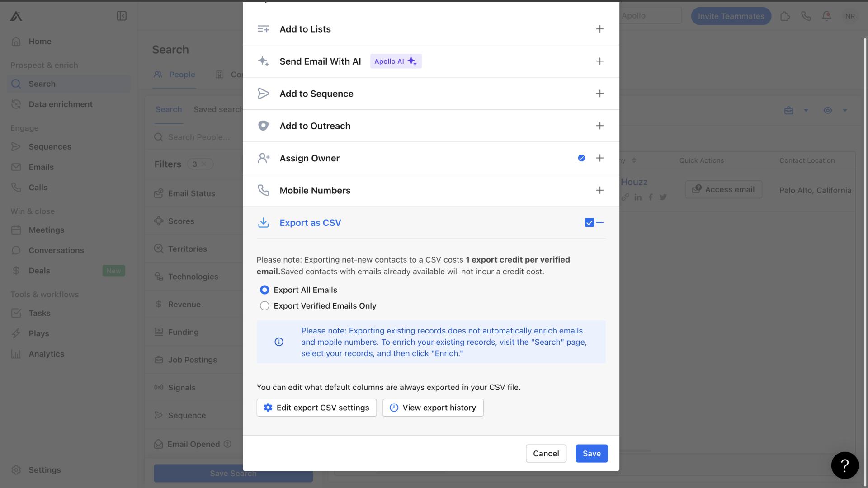The width and height of the screenshot is (868, 488).
Task: Click Access email button for Houzz
Action: tap(723, 190)
